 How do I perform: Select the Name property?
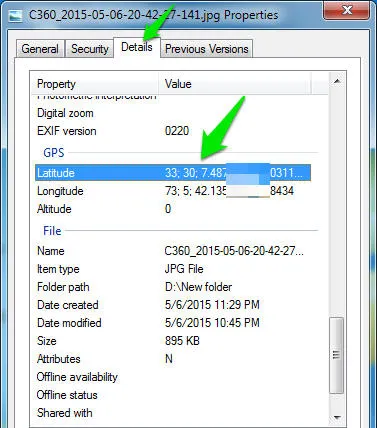51,251
